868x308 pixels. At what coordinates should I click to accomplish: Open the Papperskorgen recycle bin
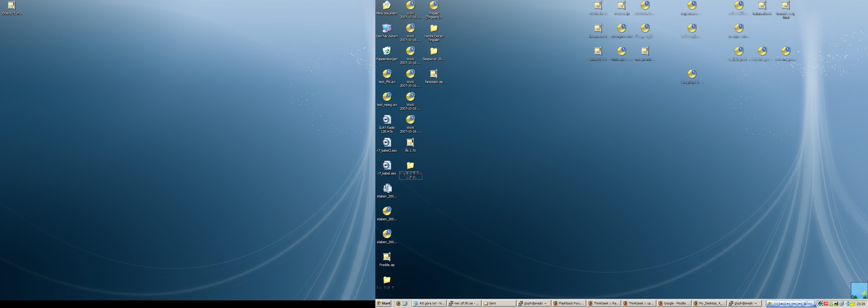click(x=387, y=54)
